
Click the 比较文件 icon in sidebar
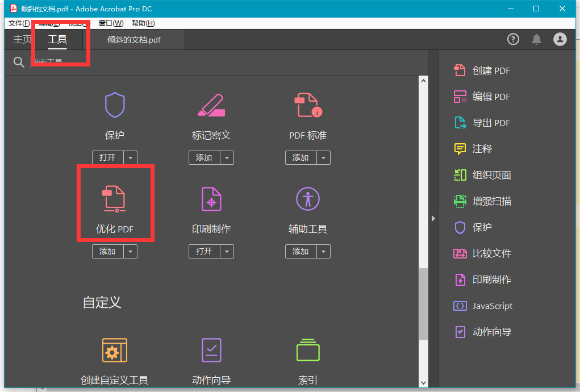[x=460, y=253]
